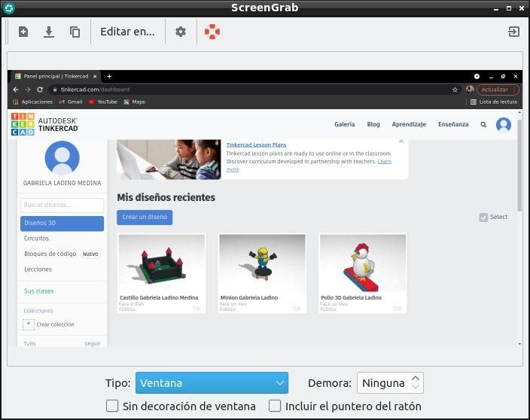Open ScreenGrab settings gear
The height and width of the screenshot is (420, 530).
click(181, 32)
